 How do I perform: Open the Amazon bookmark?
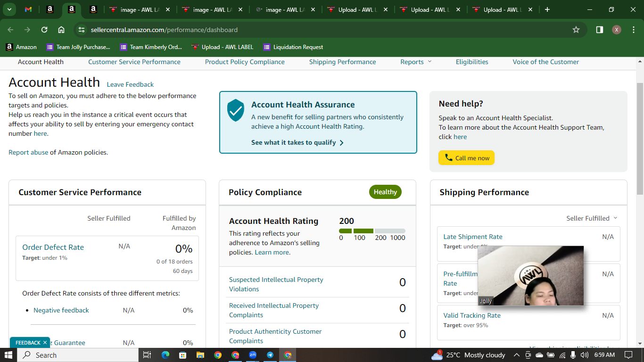click(21, 47)
